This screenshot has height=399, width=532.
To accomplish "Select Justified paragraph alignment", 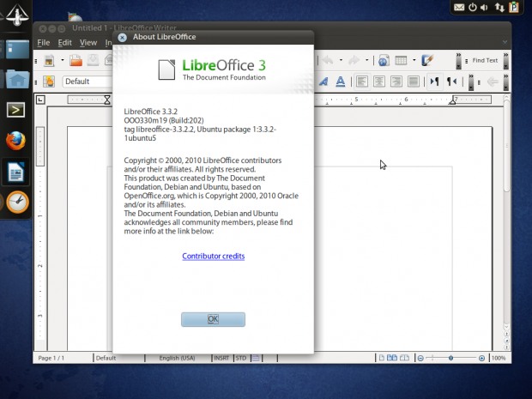I will pos(413,82).
